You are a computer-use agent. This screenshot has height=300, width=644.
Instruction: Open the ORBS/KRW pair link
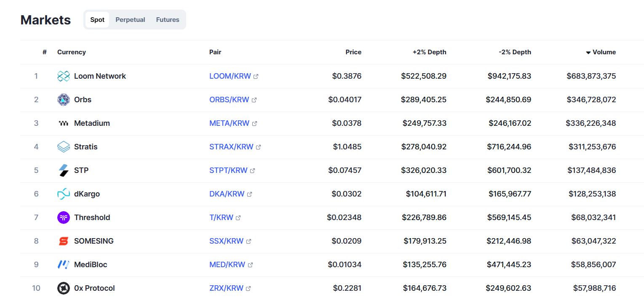coord(229,100)
